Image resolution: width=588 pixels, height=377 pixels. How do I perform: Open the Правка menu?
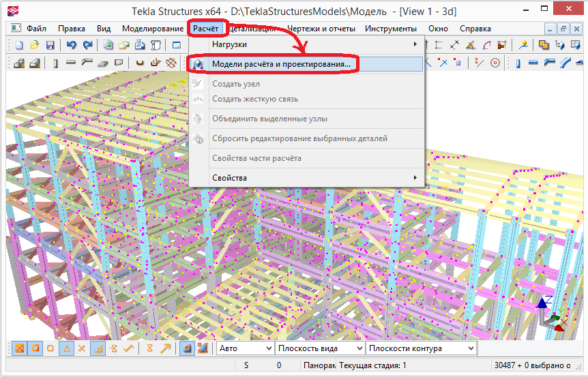(x=71, y=29)
